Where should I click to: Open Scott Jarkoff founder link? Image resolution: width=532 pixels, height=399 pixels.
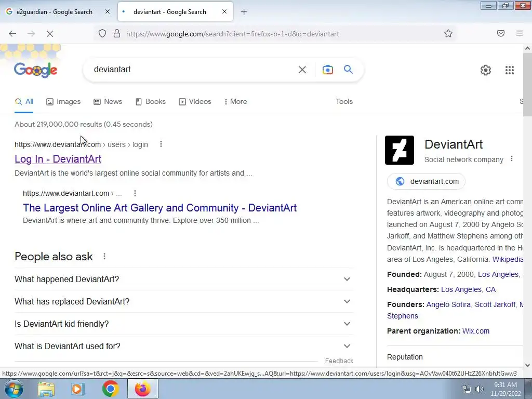(495, 304)
